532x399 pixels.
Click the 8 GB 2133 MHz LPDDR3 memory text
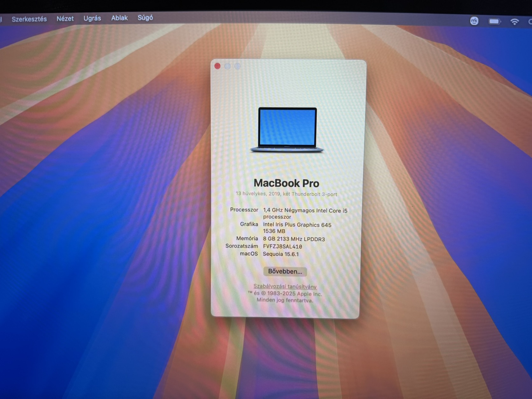(x=294, y=239)
